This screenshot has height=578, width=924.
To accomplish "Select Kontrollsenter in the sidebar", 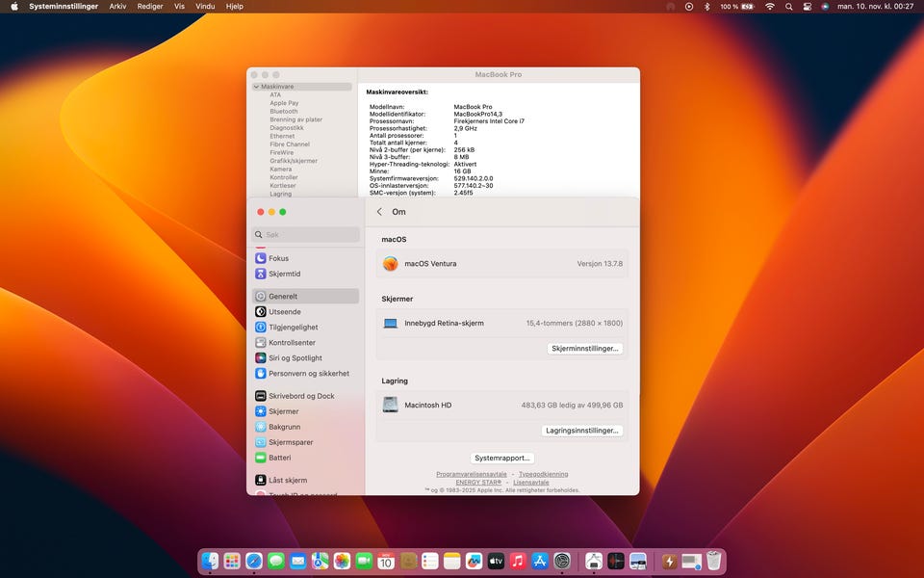I will 292,343.
